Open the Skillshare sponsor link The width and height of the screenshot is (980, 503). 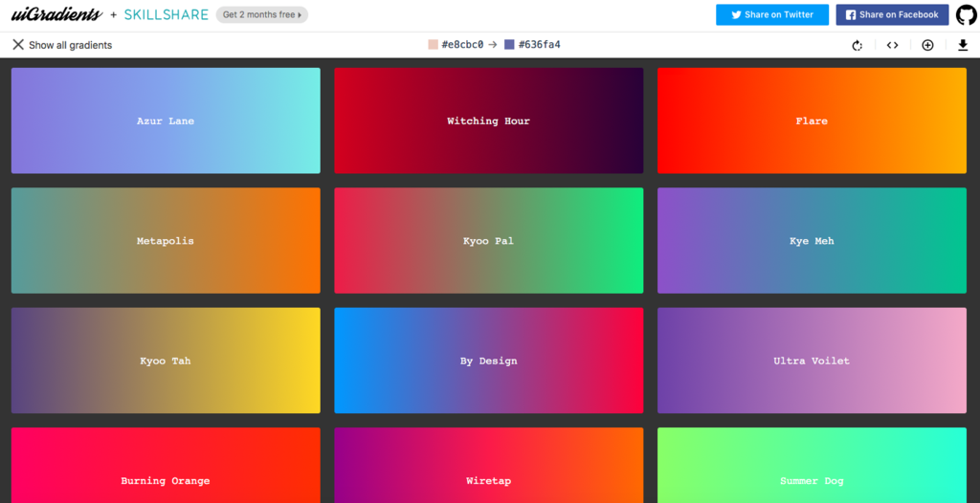pyautogui.click(x=166, y=15)
